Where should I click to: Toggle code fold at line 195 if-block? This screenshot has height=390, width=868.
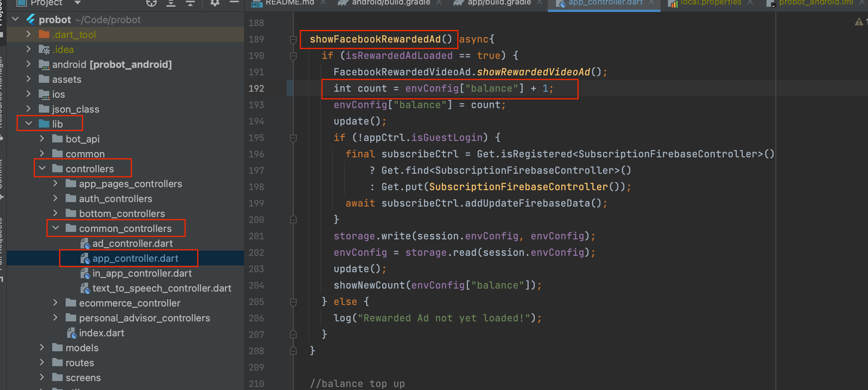click(293, 138)
